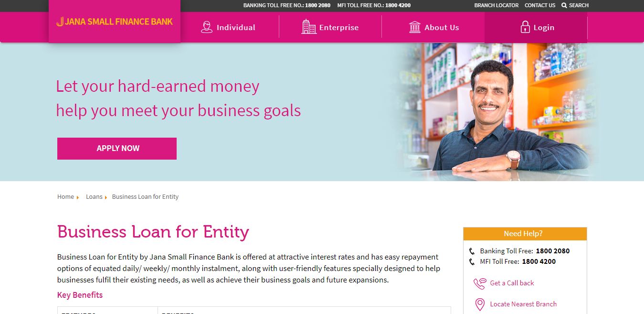
Task: Select the Individual person icon
Action: coord(207,27)
